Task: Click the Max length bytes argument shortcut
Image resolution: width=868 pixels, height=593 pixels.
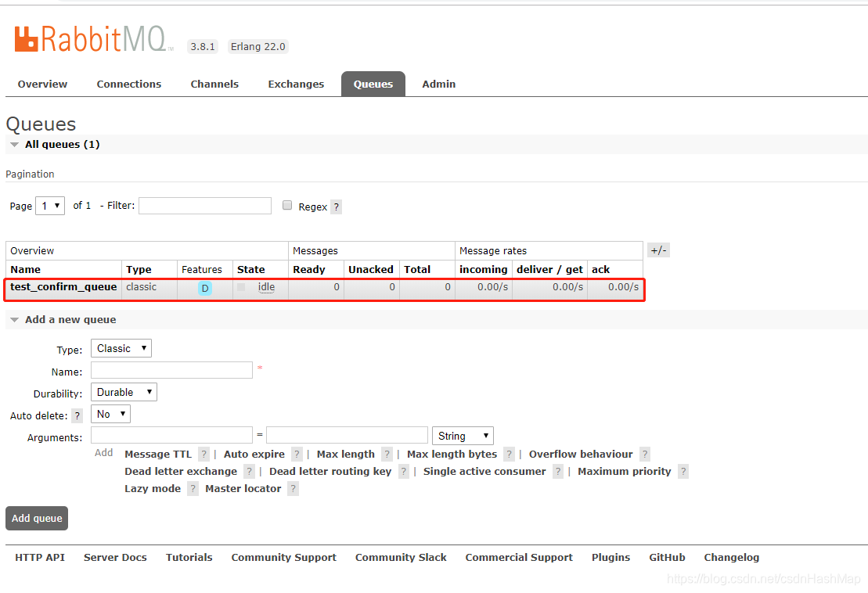Action: point(452,455)
